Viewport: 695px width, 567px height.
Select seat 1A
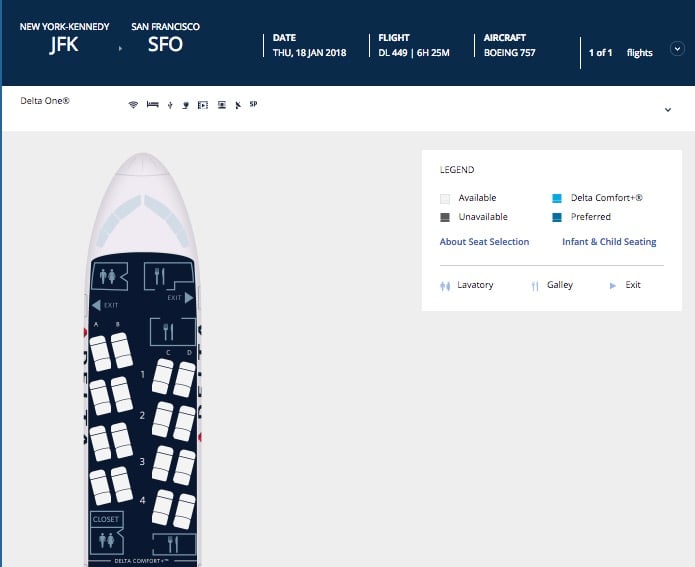tap(101, 353)
